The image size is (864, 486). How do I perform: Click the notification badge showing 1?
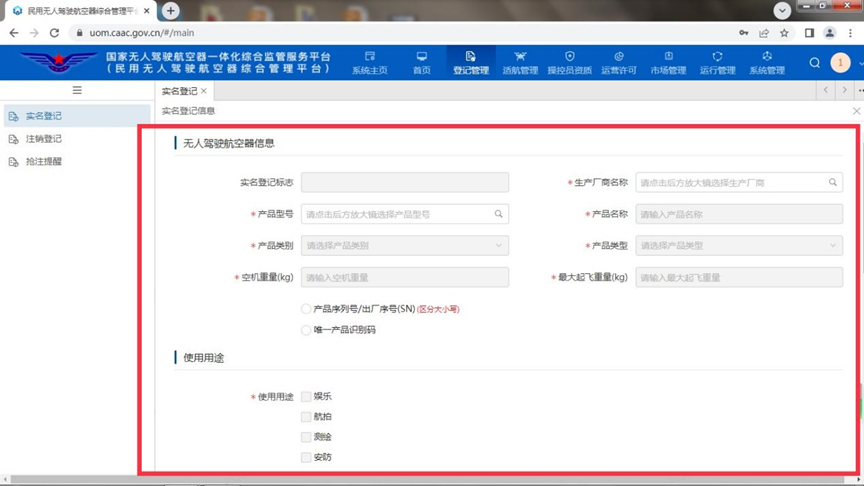[840, 63]
